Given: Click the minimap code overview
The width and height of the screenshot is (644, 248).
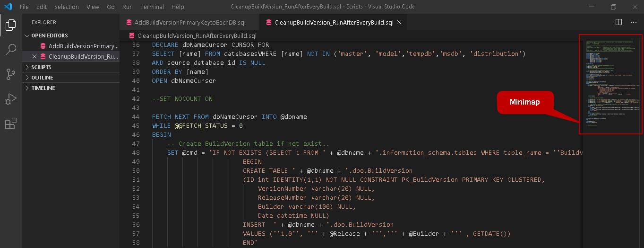Looking at the screenshot, I should pyautogui.click(x=610, y=84).
